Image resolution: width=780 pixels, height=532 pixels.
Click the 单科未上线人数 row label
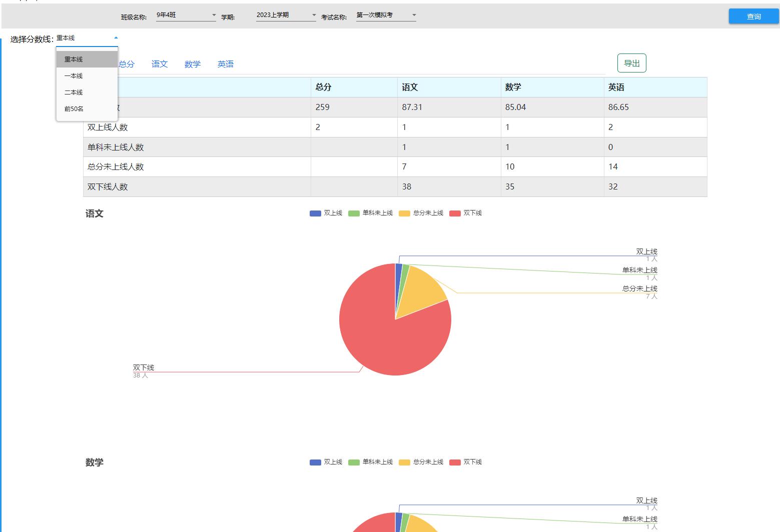pos(116,147)
